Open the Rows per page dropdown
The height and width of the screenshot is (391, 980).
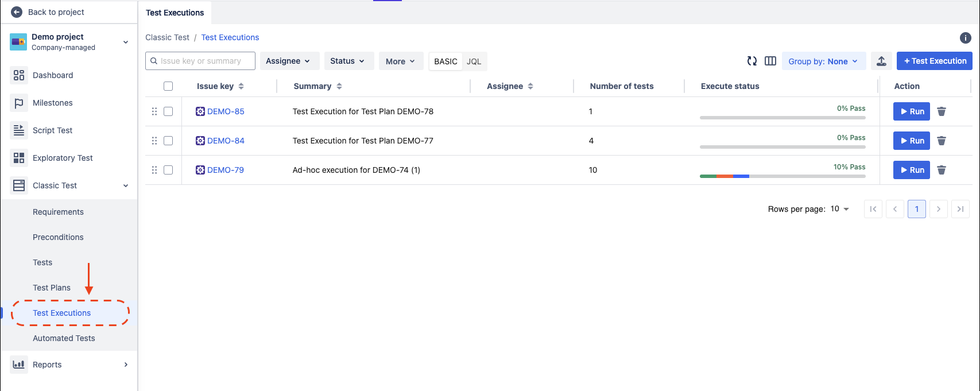click(x=840, y=209)
